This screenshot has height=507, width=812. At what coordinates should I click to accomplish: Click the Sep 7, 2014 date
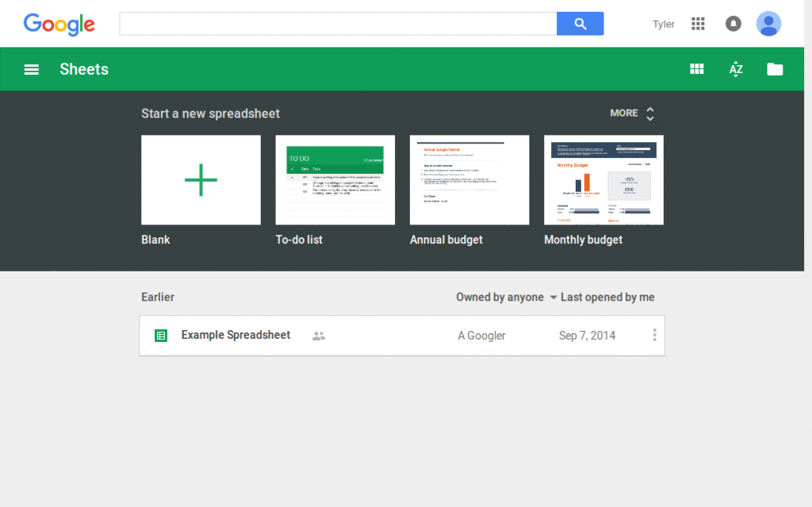pyautogui.click(x=588, y=336)
